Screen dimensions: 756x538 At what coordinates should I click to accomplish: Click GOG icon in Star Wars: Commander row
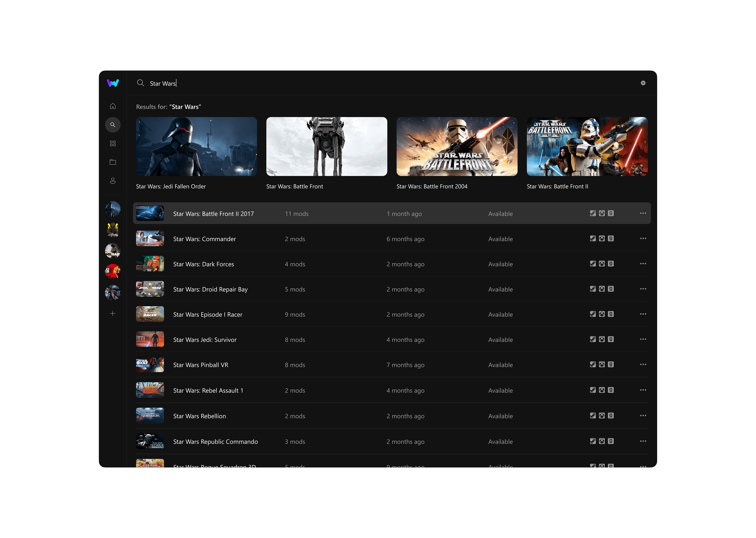[611, 238]
